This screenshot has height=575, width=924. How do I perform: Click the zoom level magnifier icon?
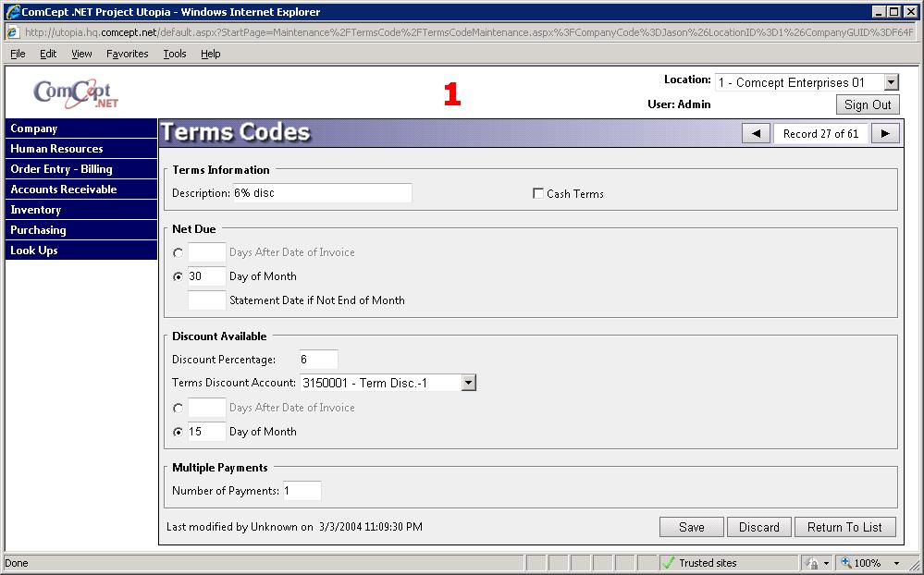[845, 563]
